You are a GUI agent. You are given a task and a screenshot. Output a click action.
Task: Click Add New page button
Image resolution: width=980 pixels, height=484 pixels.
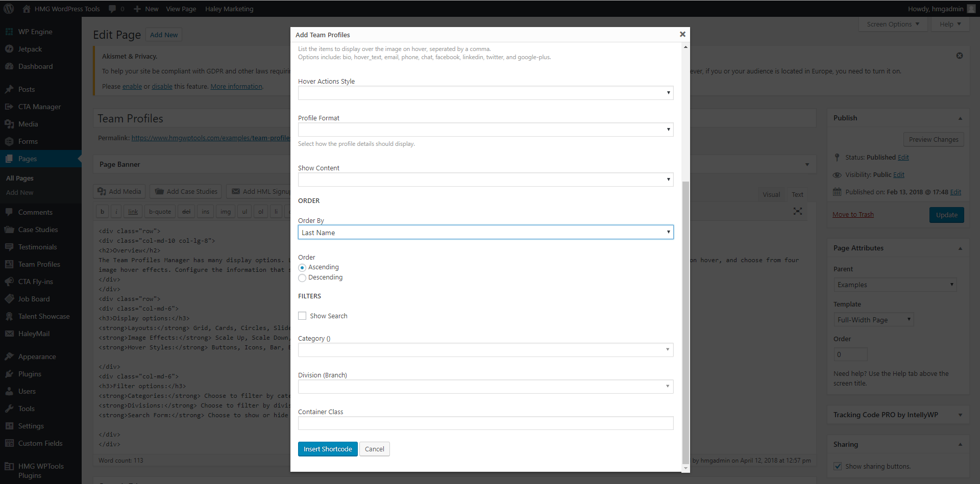pos(164,35)
